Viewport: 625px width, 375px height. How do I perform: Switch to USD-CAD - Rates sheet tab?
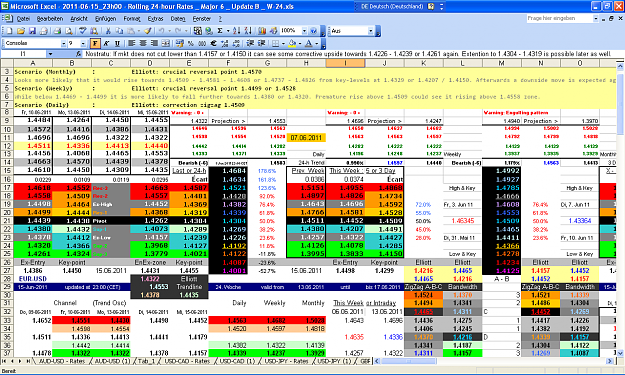[x=187, y=361]
